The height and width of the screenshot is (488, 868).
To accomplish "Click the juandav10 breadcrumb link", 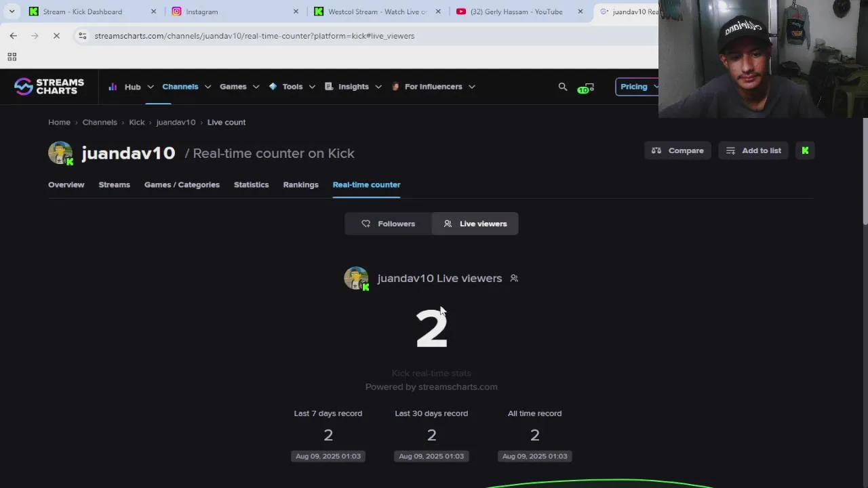I will (x=176, y=122).
